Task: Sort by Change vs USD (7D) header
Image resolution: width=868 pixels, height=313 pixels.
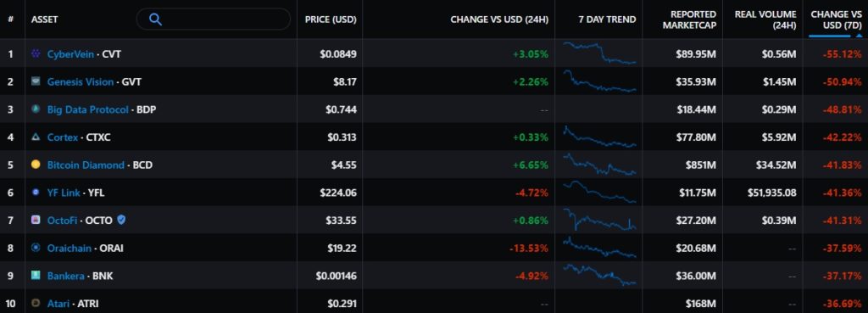Action: pos(836,20)
